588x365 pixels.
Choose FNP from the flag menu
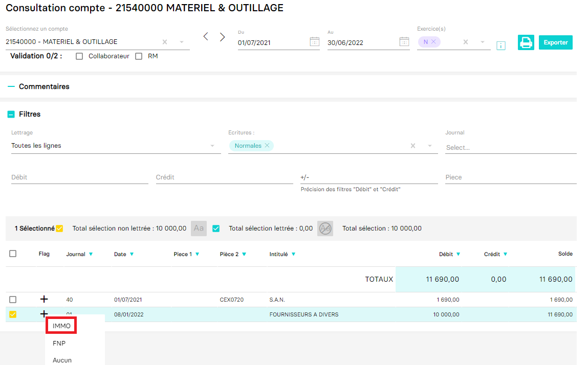tap(59, 343)
